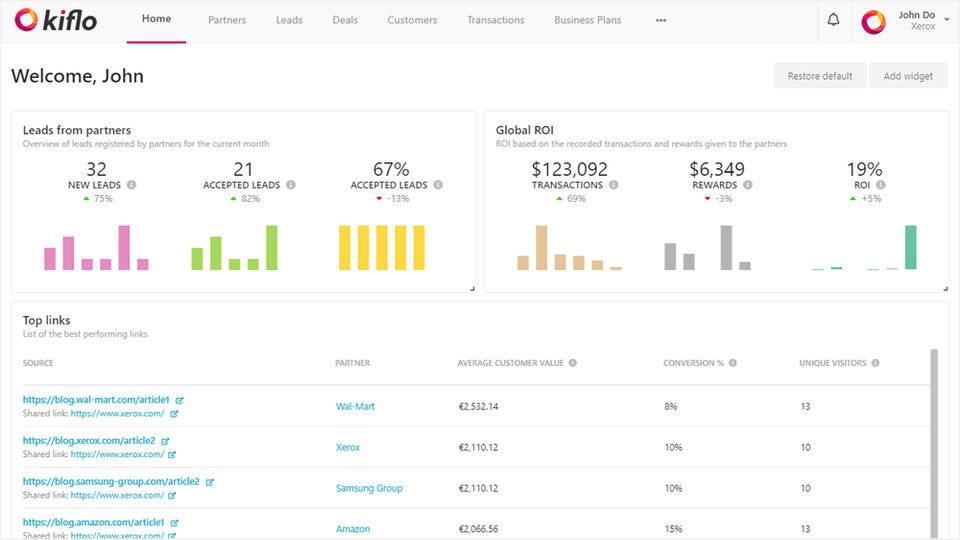The height and width of the screenshot is (540, 960).
Task: Click the Kiflo logo
Action: tap(56, 20)
